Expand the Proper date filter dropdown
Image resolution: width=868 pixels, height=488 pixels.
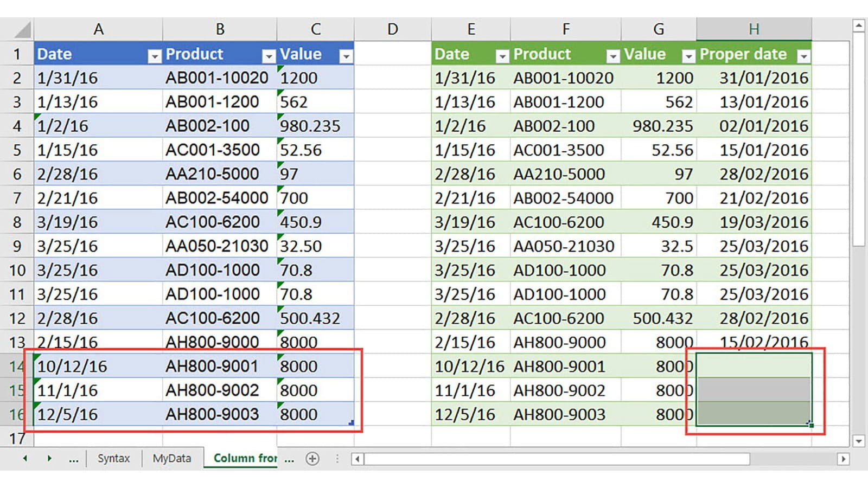(x=803, y=56)
